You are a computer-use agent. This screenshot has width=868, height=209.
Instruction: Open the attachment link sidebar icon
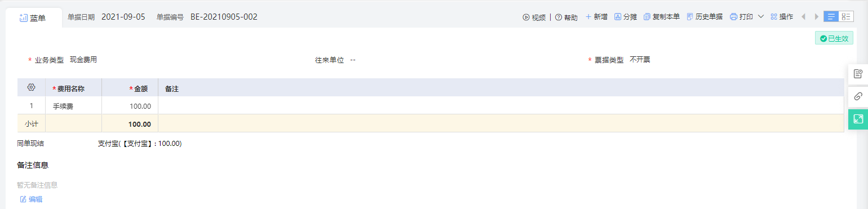[x=858, y=96]
